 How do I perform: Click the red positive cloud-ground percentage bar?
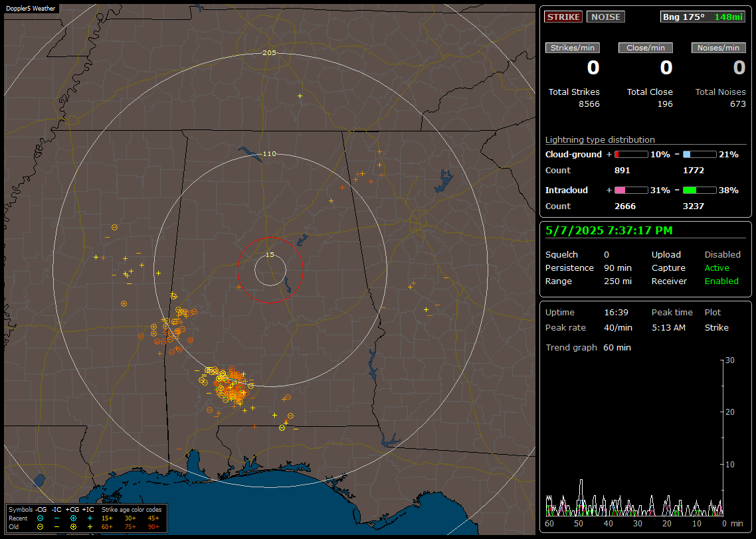click(631, 155)
